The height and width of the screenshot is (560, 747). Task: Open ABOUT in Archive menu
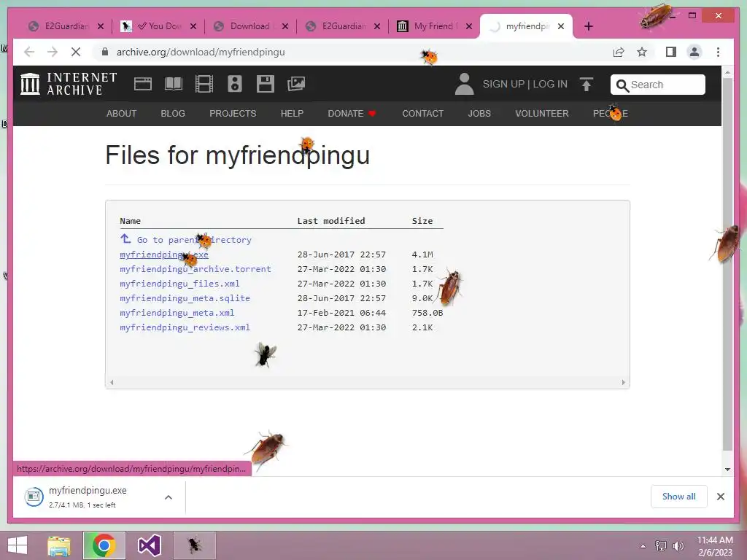point(122,114)
